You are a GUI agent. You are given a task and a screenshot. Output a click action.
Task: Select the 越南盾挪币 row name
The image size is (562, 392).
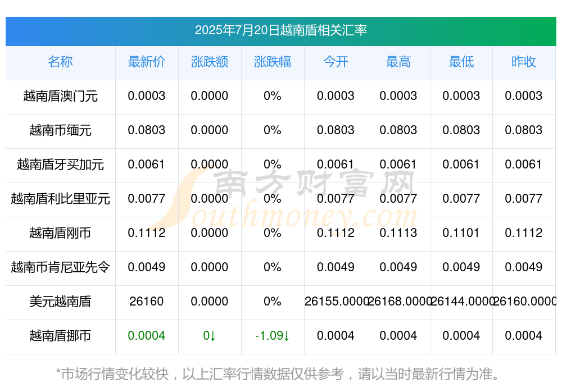pos(60,336)
